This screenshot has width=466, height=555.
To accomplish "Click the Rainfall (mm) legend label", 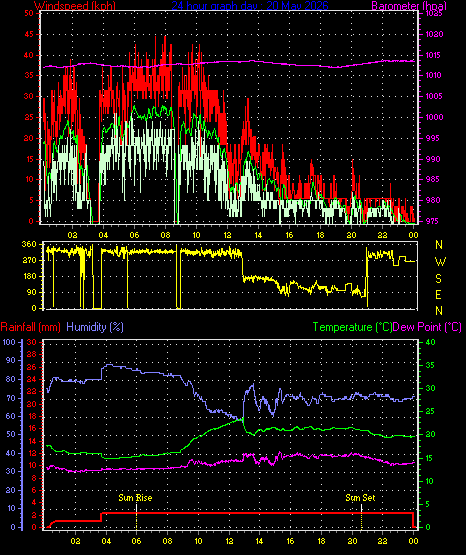I will pyautogui.click(x=30, y=327).
